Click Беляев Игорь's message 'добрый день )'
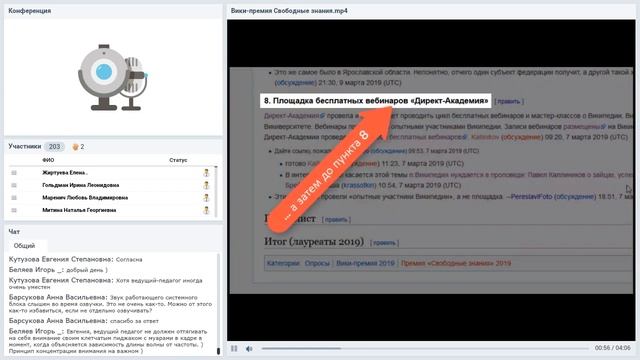 [x=87, y=270]
